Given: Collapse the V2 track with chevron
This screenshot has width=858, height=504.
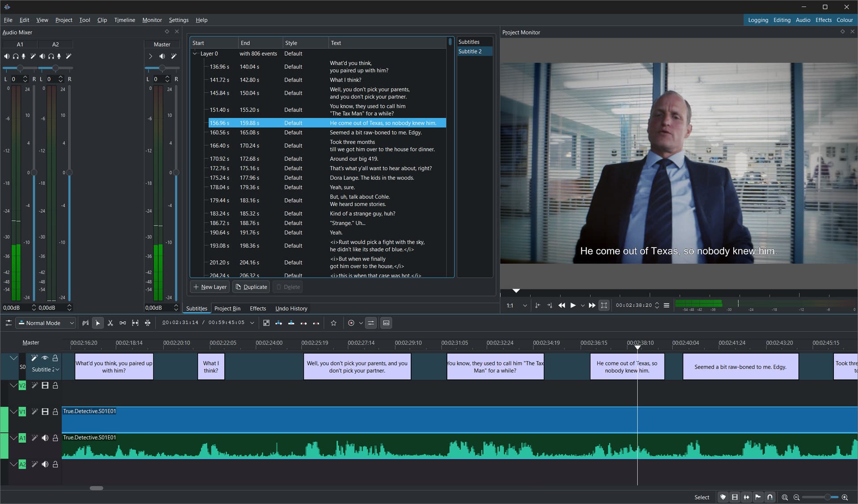Looking at the screenshot, I should [x=13, y=385].
